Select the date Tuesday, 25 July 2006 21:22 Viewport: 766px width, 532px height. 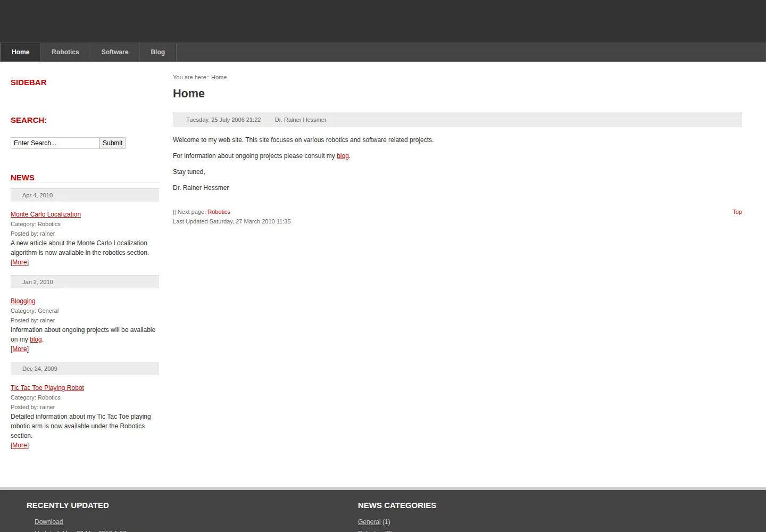[223, 120]
